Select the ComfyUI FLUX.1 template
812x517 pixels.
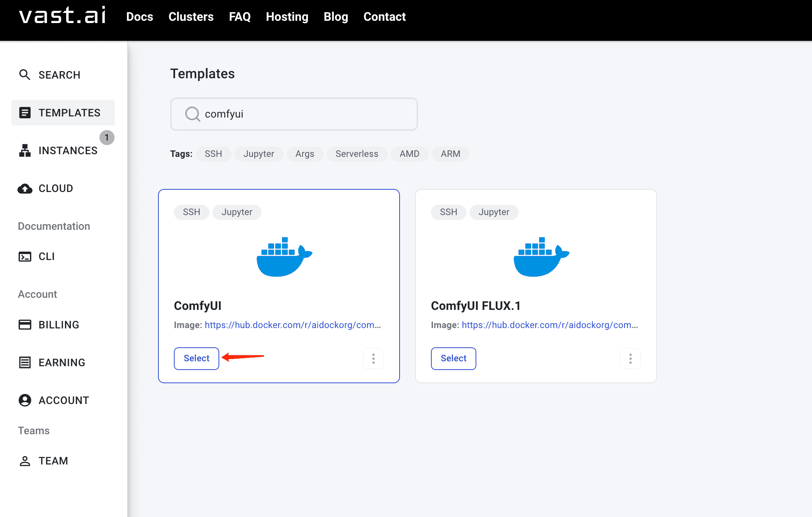454,358
